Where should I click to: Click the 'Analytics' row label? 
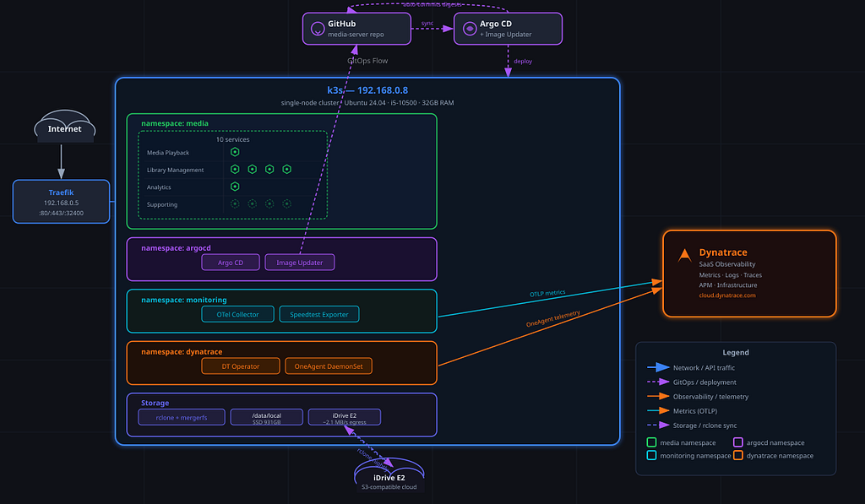(159, 187)
